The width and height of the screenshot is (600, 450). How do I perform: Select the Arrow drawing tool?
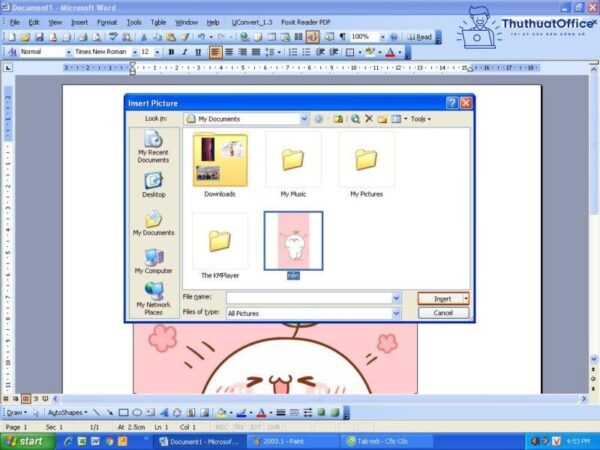click(110, 412)
